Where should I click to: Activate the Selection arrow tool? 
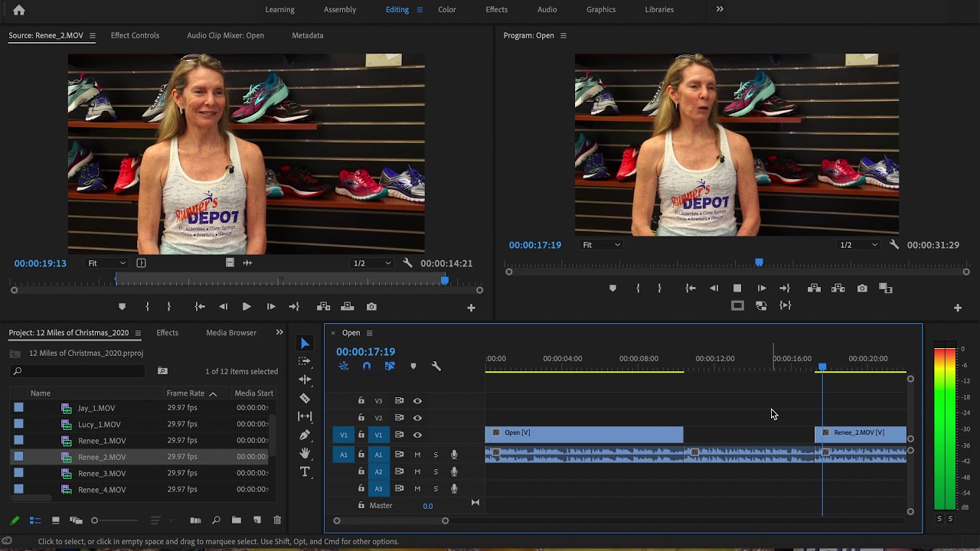[305, 343]
